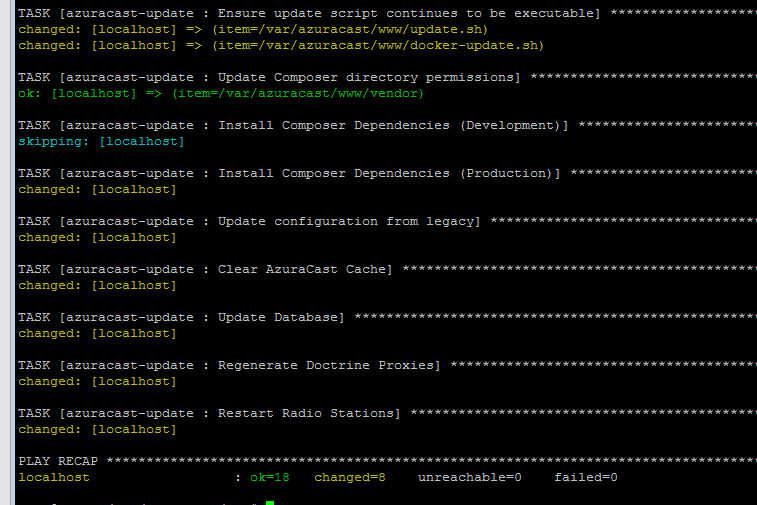757x505 pixels.
Task: Click 'changed: [localhost]' under Production dependencies
Action: point(98,189)
